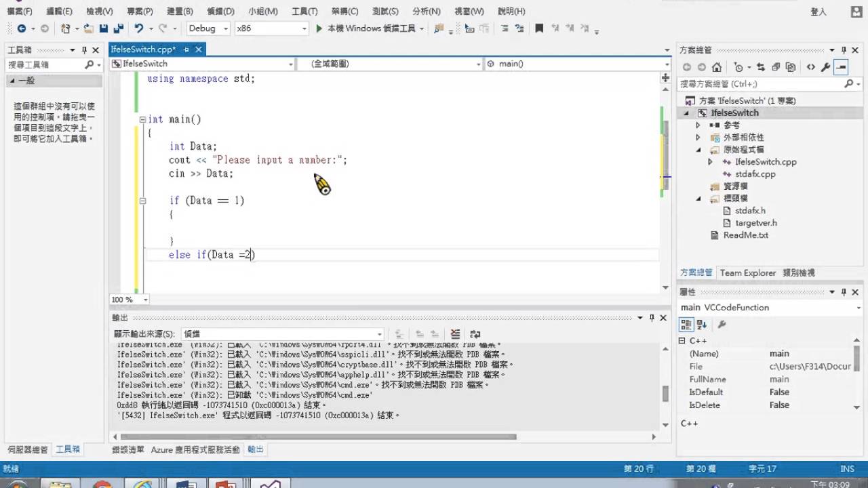Pin the Toolbox panel with pushpin

tap(84, 50)
